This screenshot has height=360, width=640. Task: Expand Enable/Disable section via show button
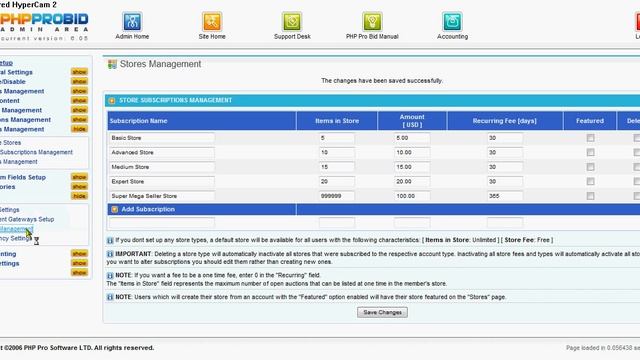click(x=79, y=82)
